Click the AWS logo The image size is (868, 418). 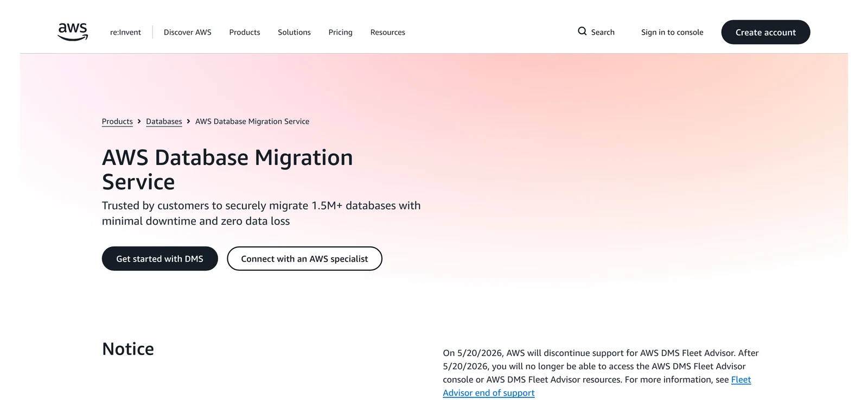pos(73,32)
